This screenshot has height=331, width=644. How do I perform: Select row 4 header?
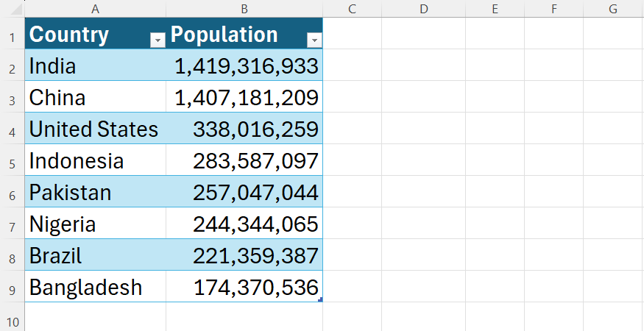13,128
